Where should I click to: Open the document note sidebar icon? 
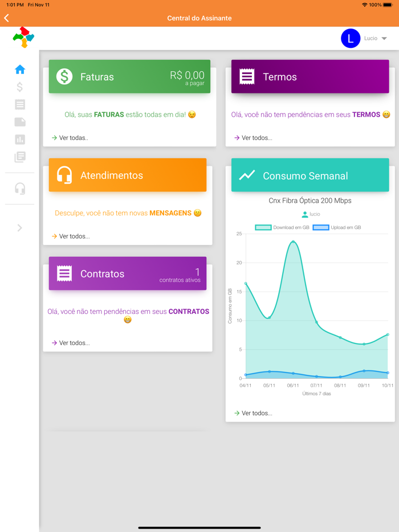(20, 122)
